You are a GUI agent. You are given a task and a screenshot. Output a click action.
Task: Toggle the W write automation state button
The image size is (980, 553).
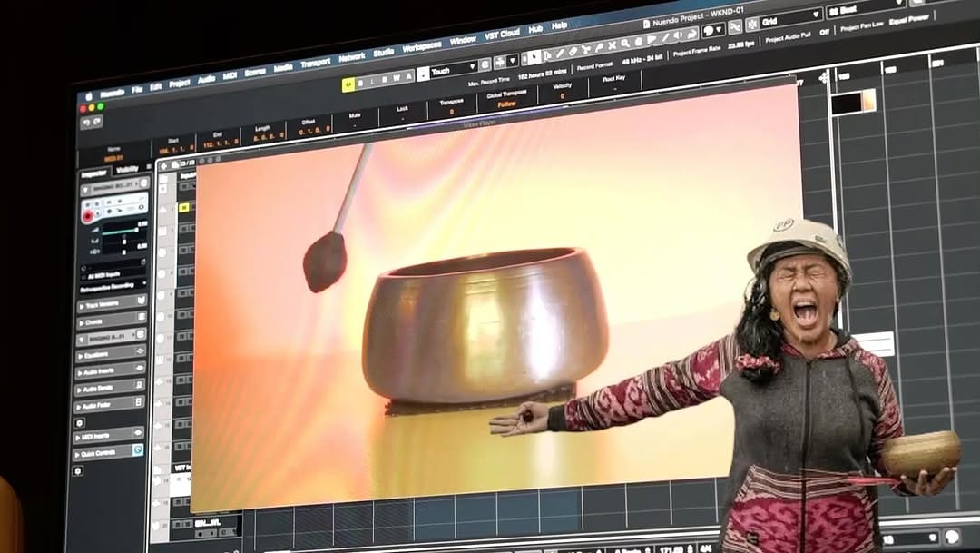click(397, 77)
